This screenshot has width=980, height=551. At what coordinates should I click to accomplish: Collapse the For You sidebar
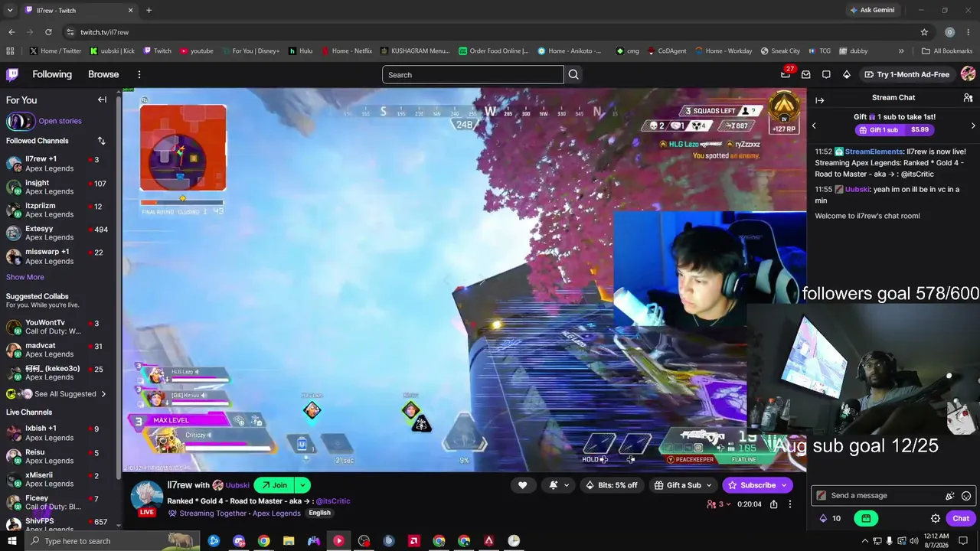pos(102,99)
